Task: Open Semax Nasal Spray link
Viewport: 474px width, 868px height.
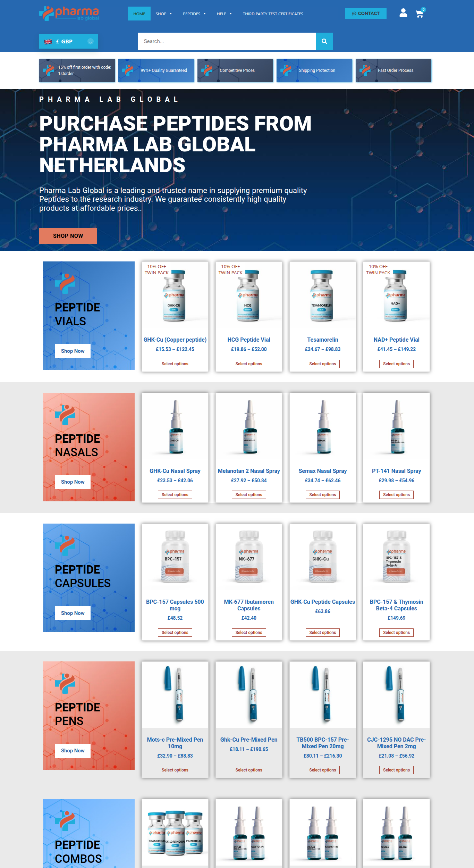Action: click(323, 471)
